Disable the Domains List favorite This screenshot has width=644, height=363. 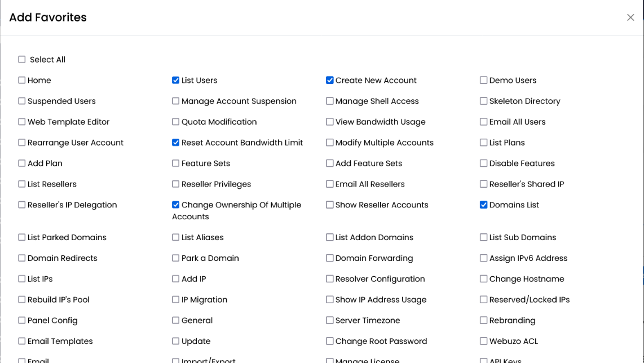click(x=483, y=205)
